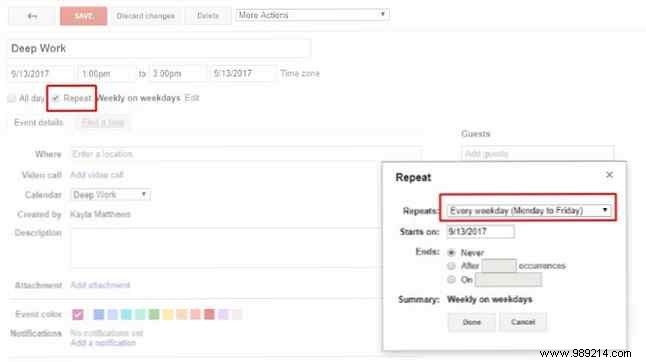
Task: Open the Calendar dropdown showing Deep Work
Action: [110, 194]
